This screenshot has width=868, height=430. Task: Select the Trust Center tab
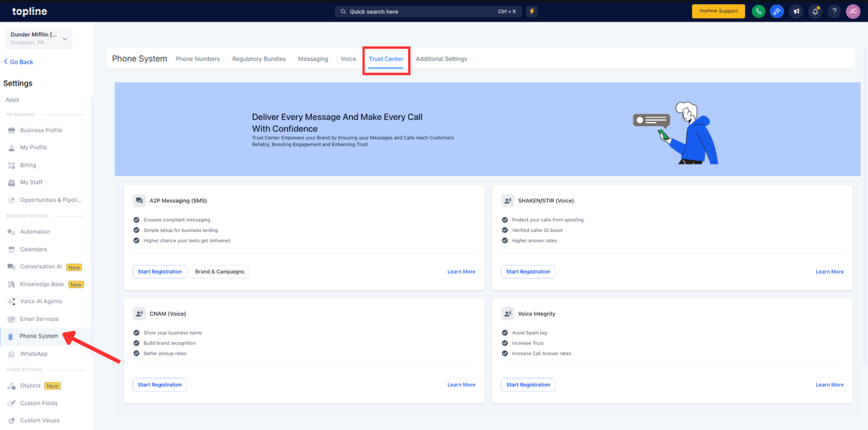(386, 59)
